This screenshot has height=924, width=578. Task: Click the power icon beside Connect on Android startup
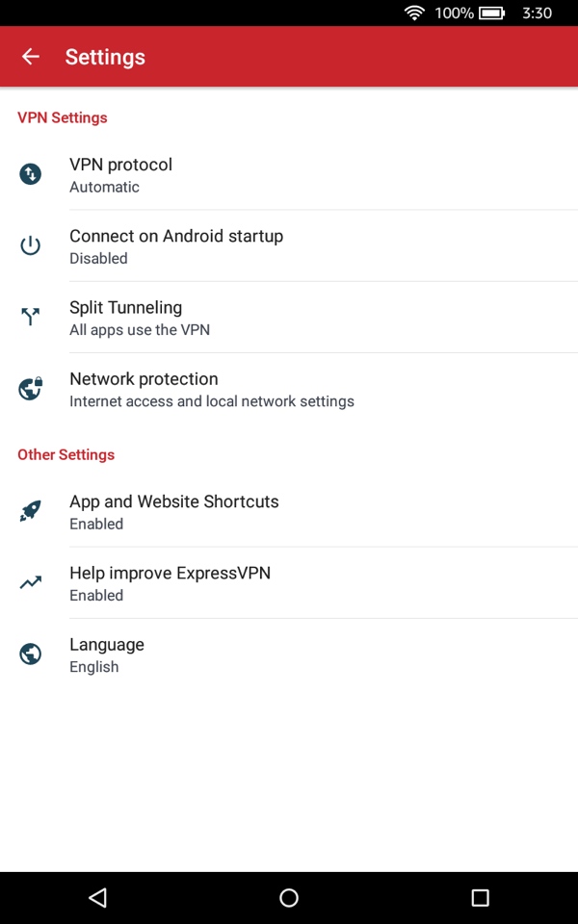pyautogui.click(x=30, y=245)
